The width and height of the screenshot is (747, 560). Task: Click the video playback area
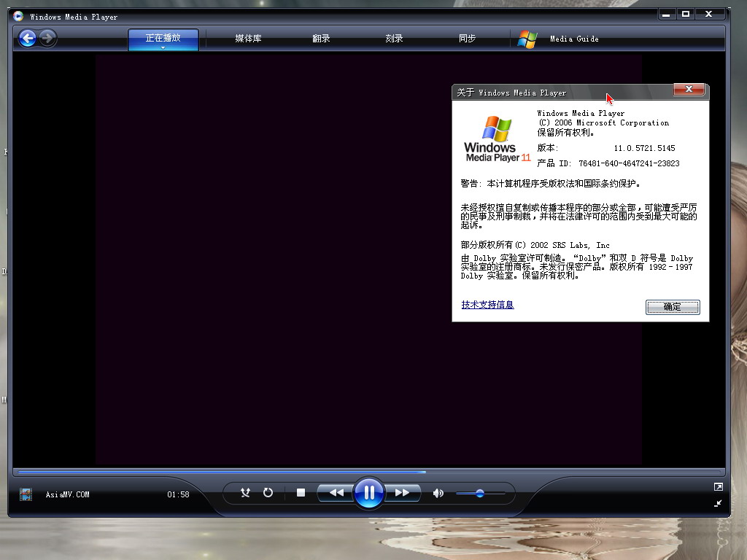click(368, 259)
